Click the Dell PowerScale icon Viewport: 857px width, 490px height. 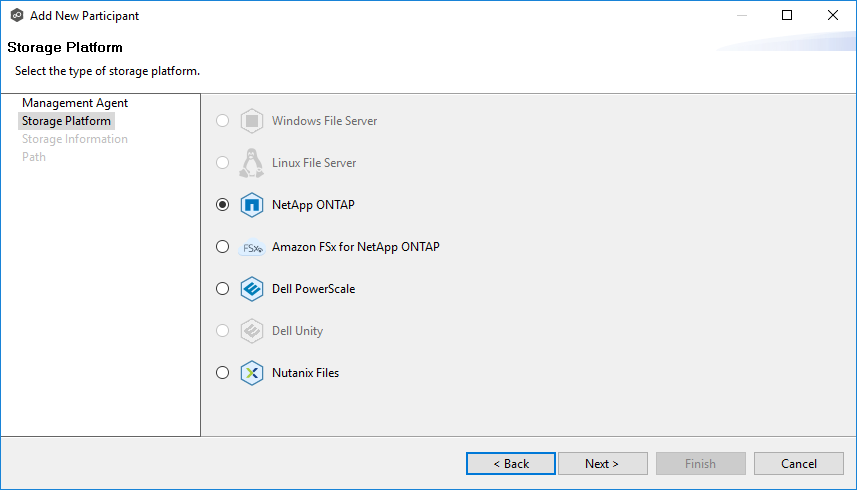click(x=251, y=289)
